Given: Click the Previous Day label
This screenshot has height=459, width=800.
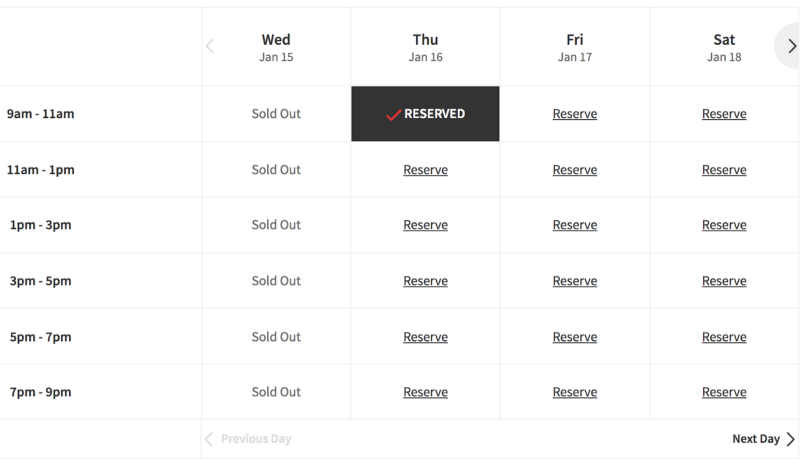Looking at the screenshot, I should tap(256, 439).
